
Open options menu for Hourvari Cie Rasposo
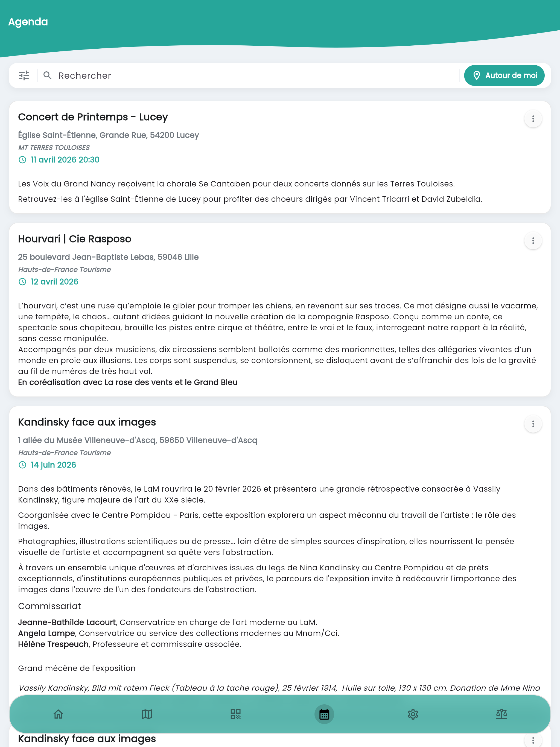click(533, 240)
